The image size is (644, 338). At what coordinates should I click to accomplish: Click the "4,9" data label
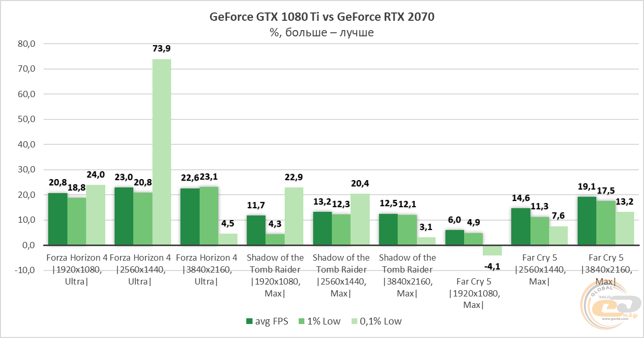473,223
